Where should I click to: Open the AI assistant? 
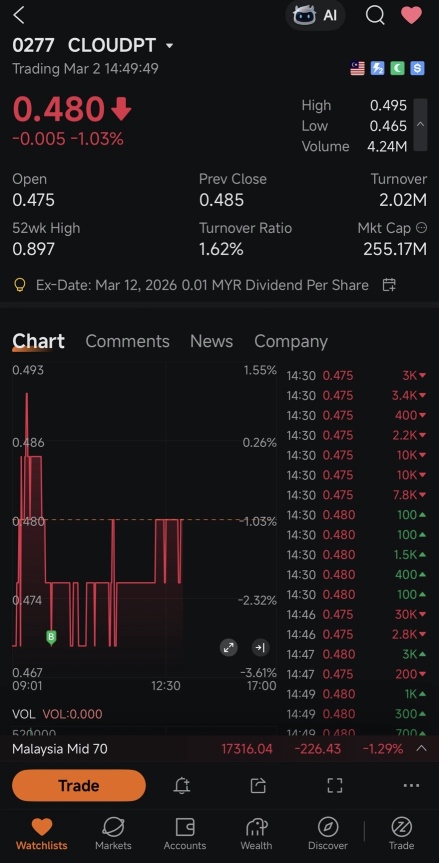pyautogui.click(x=315, y=15)
